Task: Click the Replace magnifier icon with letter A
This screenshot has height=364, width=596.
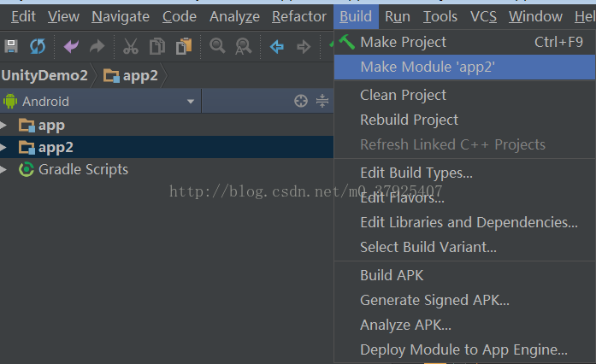Action: point(243,46)
